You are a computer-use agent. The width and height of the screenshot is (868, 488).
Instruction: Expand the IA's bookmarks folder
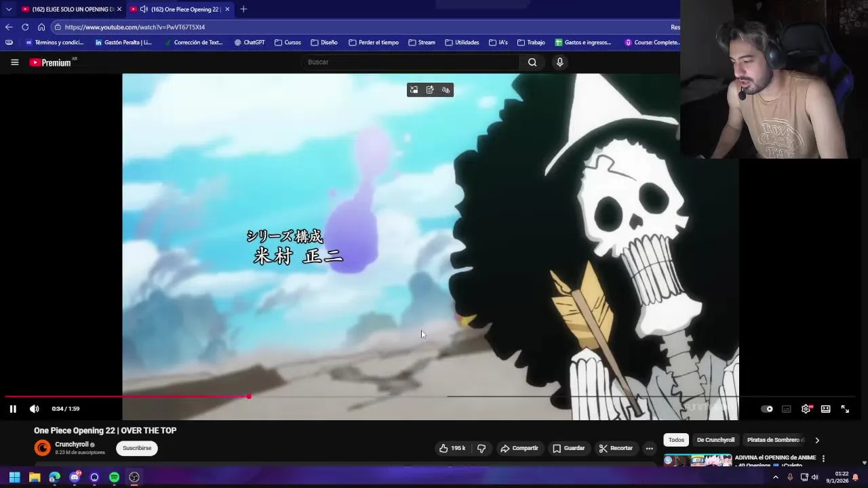click(x=498, y=43)
